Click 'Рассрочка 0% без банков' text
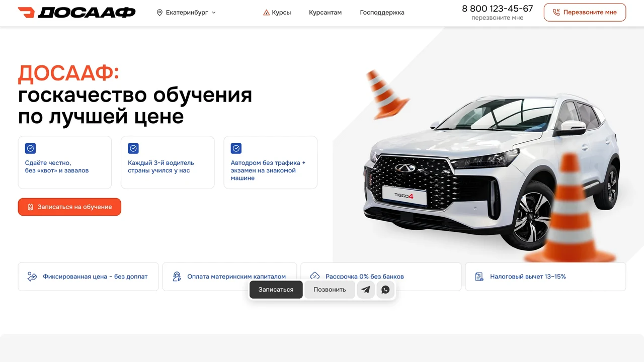The width and height of the screenshot is (644, 362). point(365,277)
